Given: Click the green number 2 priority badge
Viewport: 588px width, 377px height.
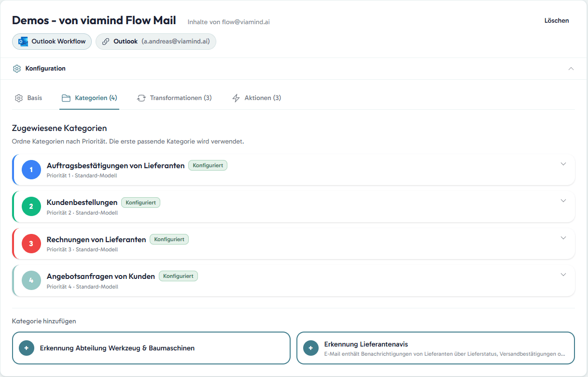Looking at the screenshot, I should pos(31,206).
